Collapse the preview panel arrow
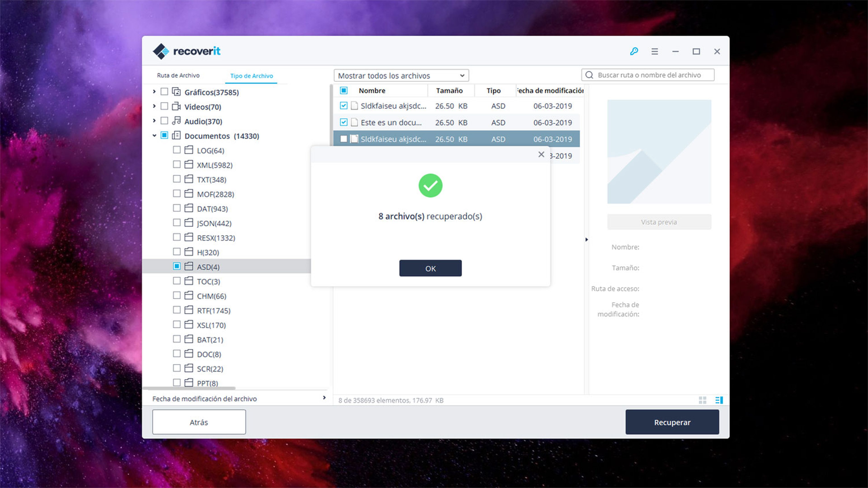The image size is (868, 488). (587, 240)
